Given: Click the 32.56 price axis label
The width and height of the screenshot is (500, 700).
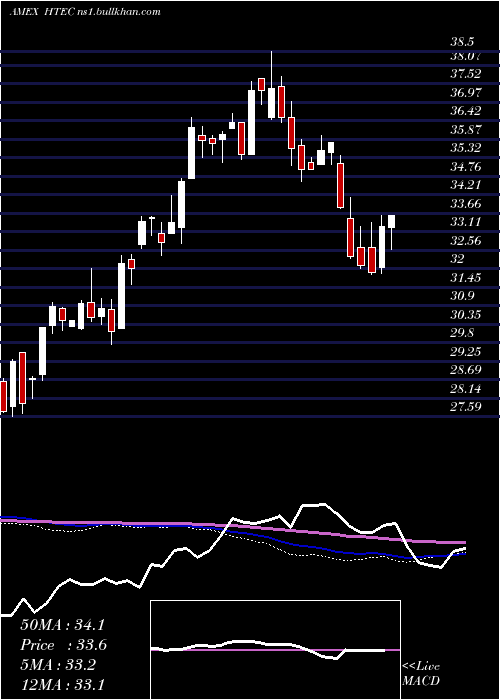Looking at the screenshot, I should click(465, 241).
